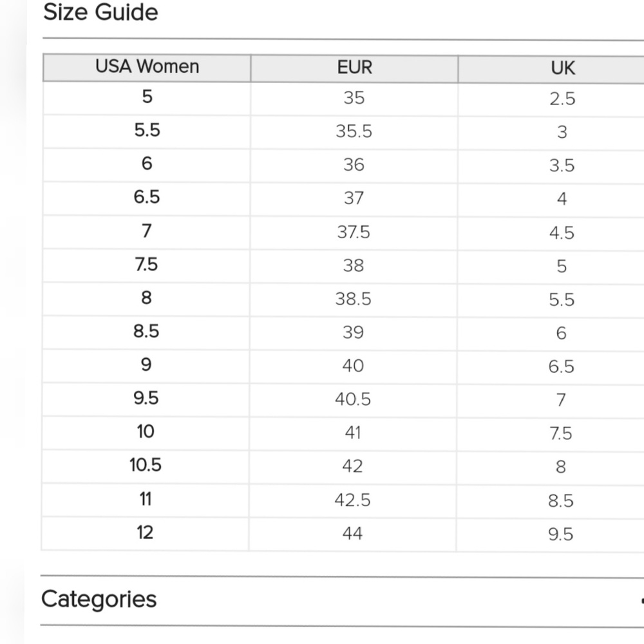This screenshot has width=644, height=644.
Task: Select UK size 8.5 cell
Action: (561, 500)
